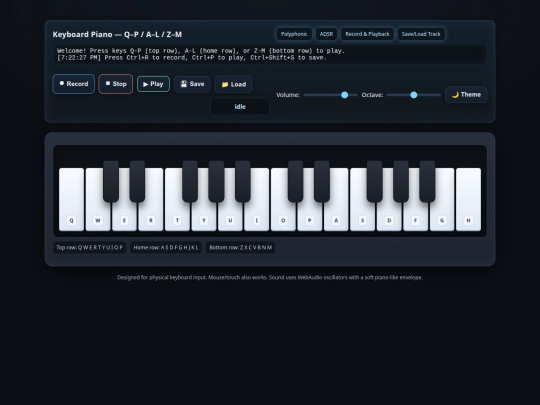Play the white key labeled A

336,217
